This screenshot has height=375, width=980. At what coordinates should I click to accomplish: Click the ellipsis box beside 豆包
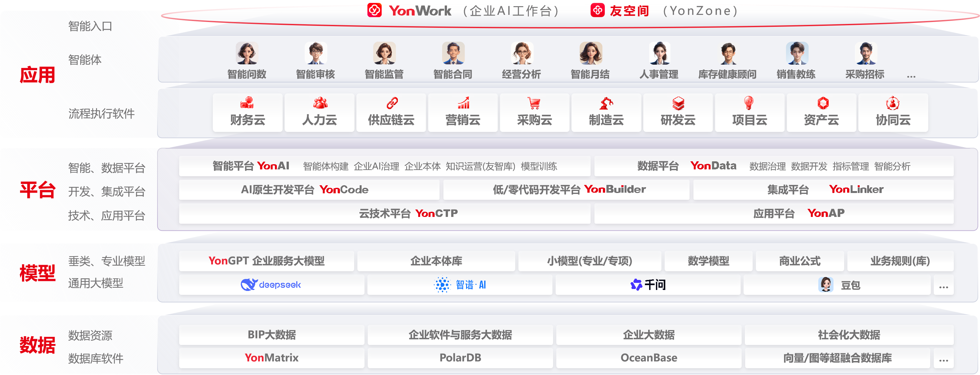943,285
